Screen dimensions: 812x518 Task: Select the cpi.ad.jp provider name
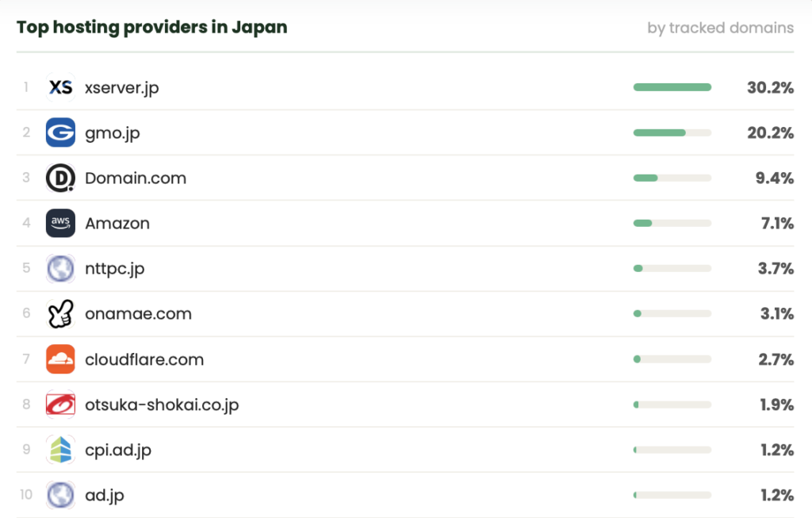click(x=118, y=450)
